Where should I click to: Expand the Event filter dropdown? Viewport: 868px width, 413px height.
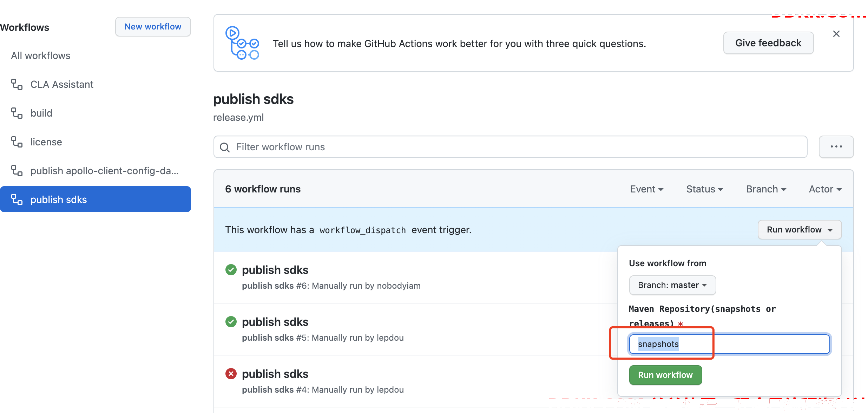coord(647,189)
